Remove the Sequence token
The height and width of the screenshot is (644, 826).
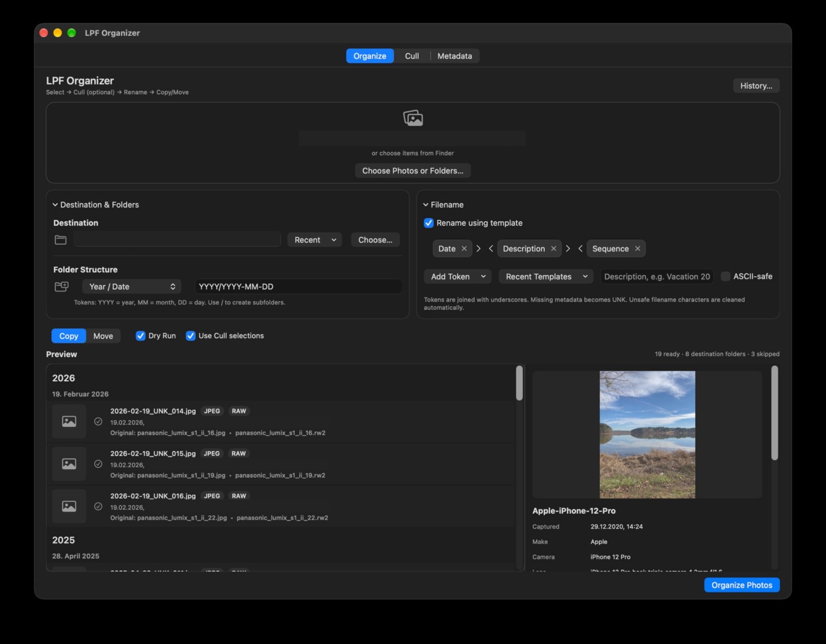click(638, 248)
